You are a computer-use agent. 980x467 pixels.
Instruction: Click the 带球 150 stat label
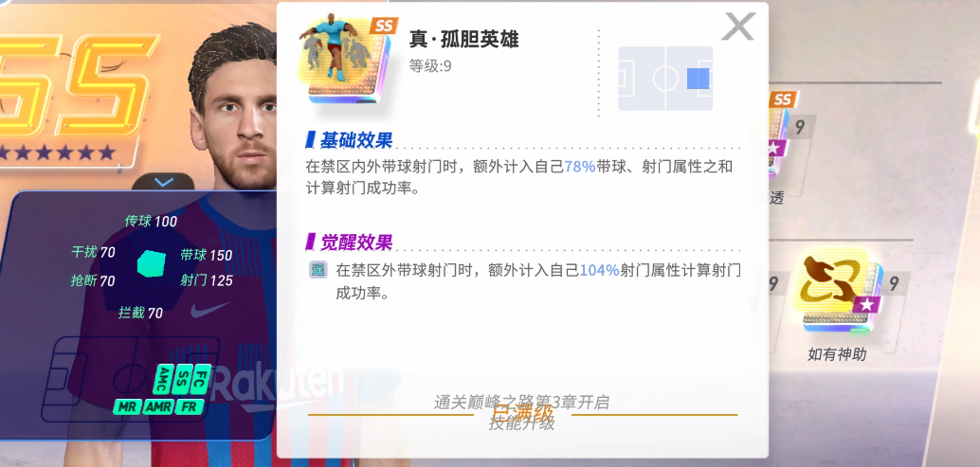[207, 255]
